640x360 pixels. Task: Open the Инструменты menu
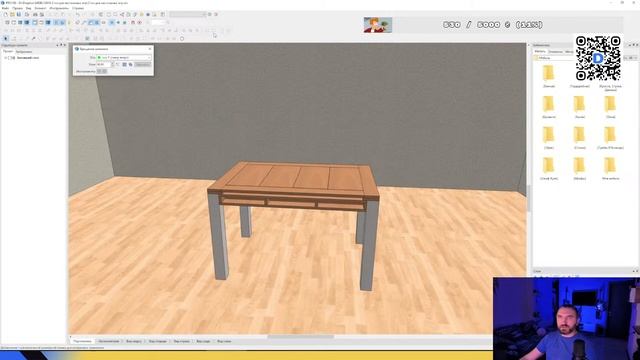pyautogui.click(x=59, y=8)
